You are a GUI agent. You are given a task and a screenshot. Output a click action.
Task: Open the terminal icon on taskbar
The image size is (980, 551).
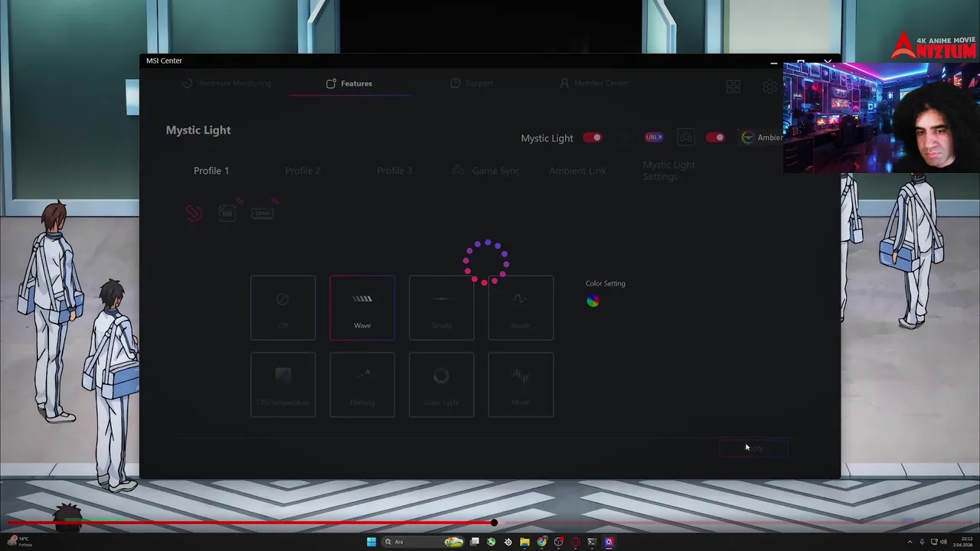[x=592, y=542]
